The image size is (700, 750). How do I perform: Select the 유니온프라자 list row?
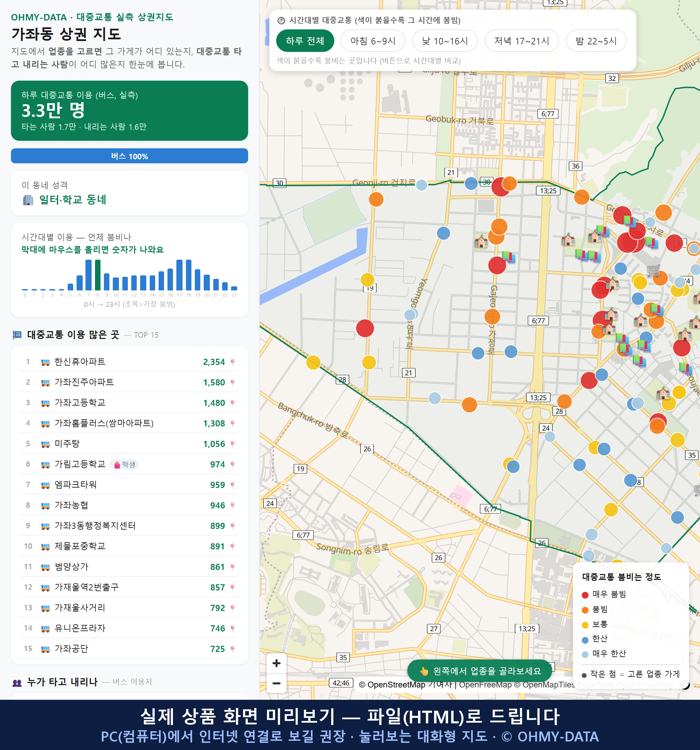pos(130,628)
